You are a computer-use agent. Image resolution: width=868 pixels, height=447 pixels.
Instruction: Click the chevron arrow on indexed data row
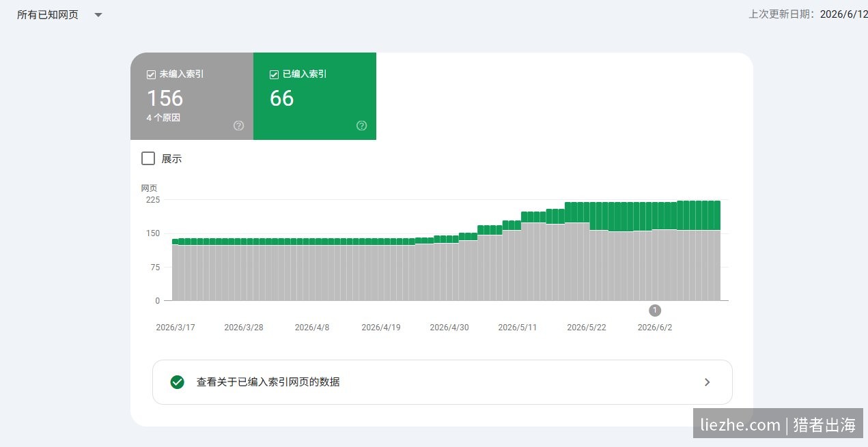[x=707, y=382]
